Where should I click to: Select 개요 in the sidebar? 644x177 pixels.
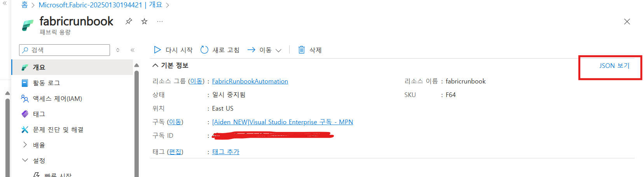coord(73,67)
